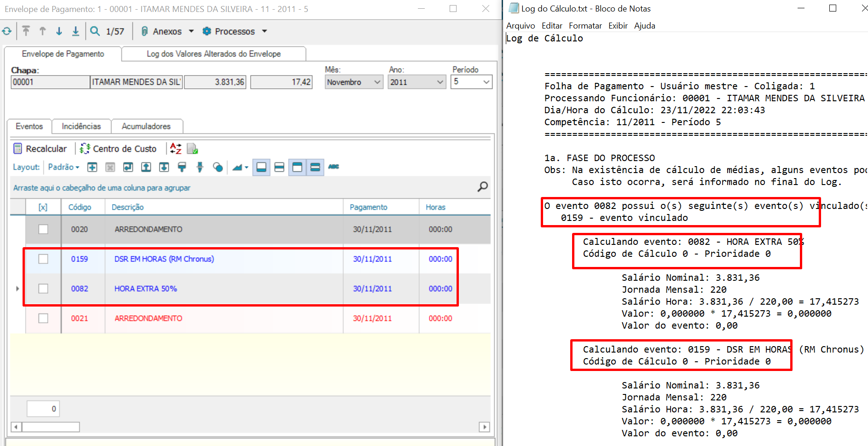Go to first record arrow icon

[x=26, y=31]
